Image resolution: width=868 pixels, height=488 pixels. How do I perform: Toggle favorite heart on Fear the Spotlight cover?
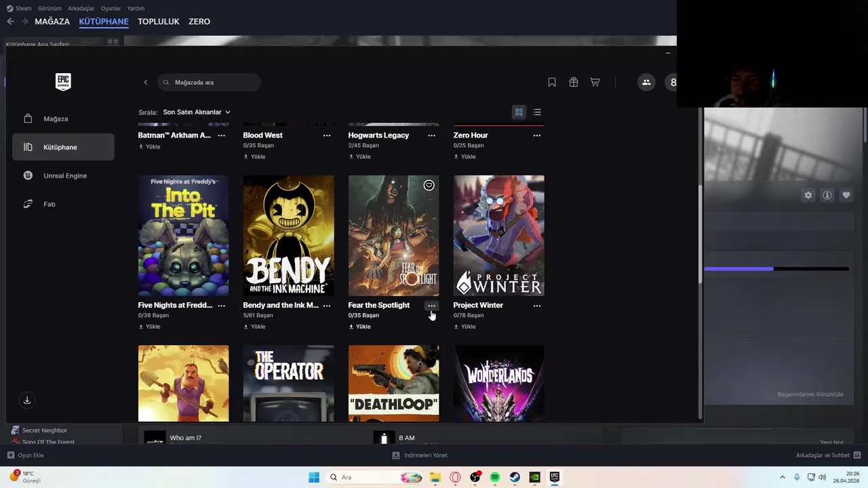coord(429,185)
